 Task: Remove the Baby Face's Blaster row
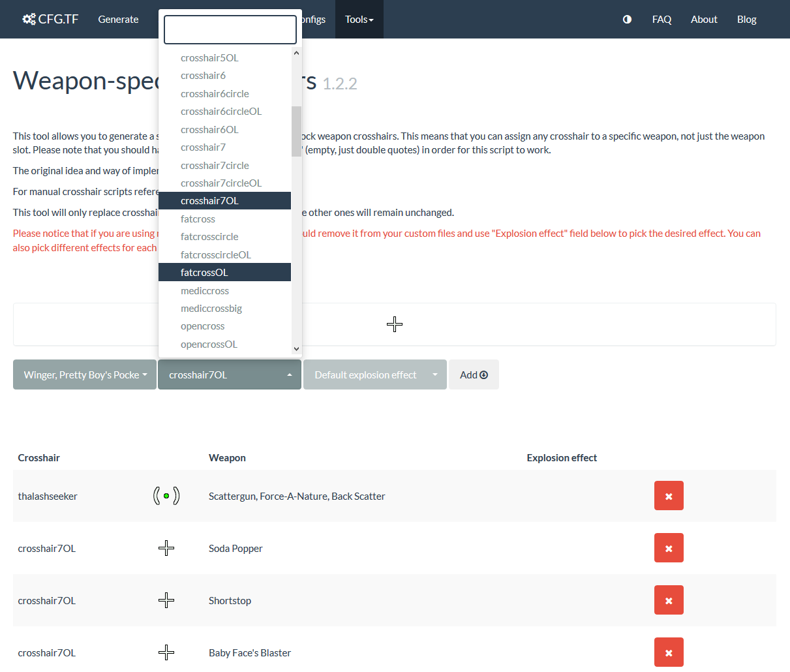tap(669, 652)
